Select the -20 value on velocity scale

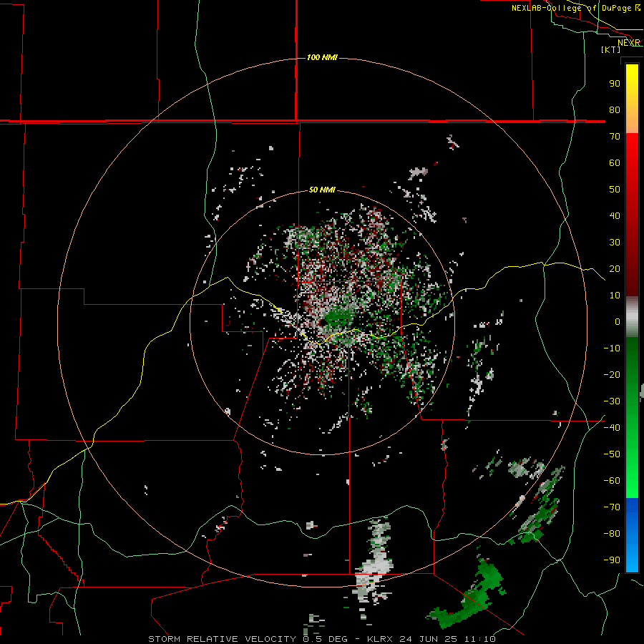[x=612, y=375]
